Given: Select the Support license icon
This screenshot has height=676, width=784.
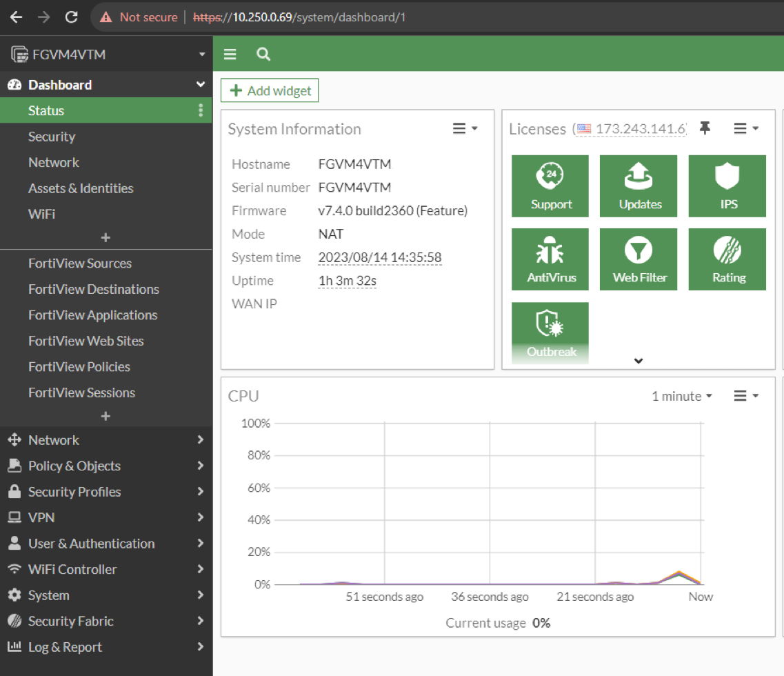Looking at the screenshot, I should pos(550,186).
